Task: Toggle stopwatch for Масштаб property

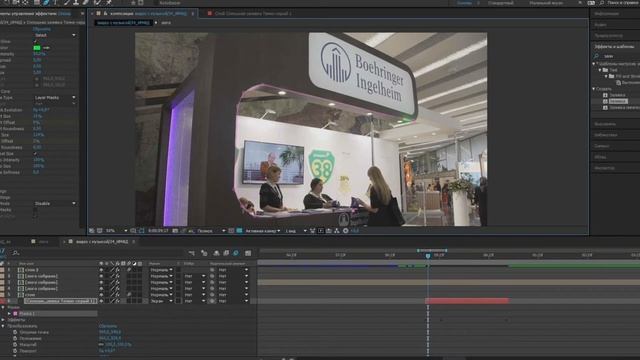Action: pyautogui.click(x=15, y=344)
